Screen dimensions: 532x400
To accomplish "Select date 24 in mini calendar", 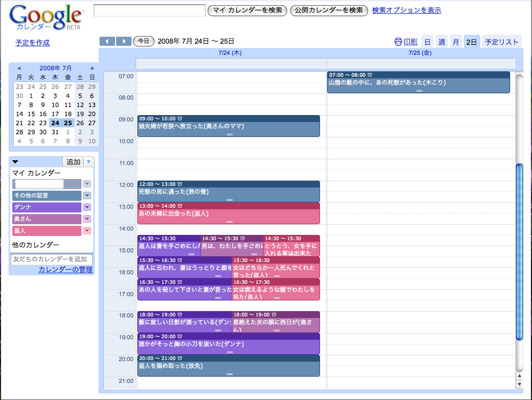I will (x=55, y=123).
